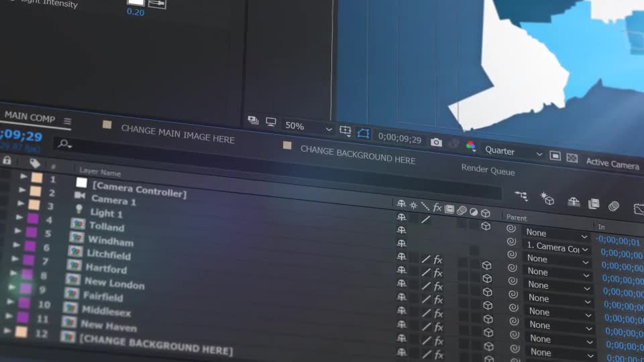This screenshot has height=362, width=644.
Task: Open the Render Queue tab
Action: coord(488,170)
